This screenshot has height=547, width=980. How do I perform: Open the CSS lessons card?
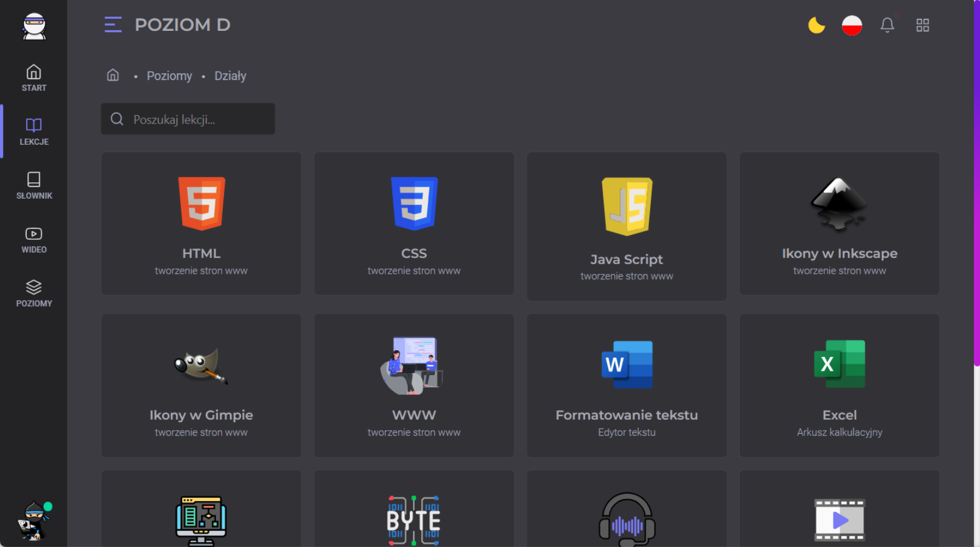[x=414, y=224]
